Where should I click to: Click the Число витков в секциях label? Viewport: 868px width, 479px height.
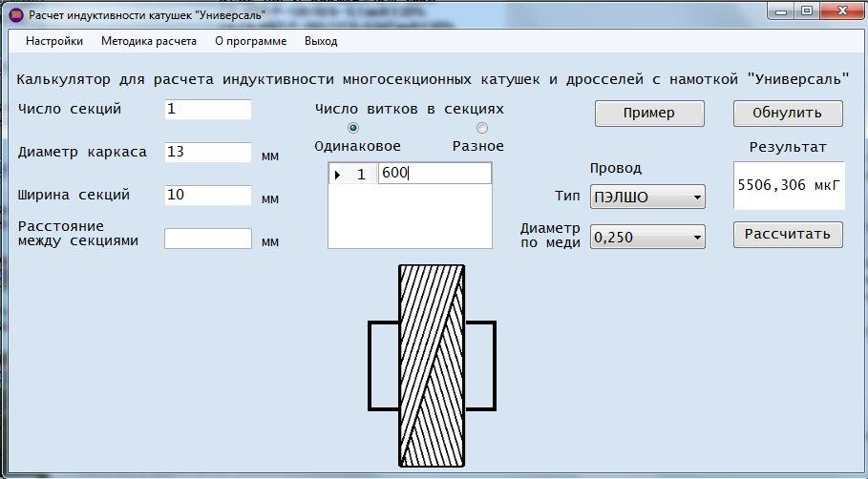point(409,109)
